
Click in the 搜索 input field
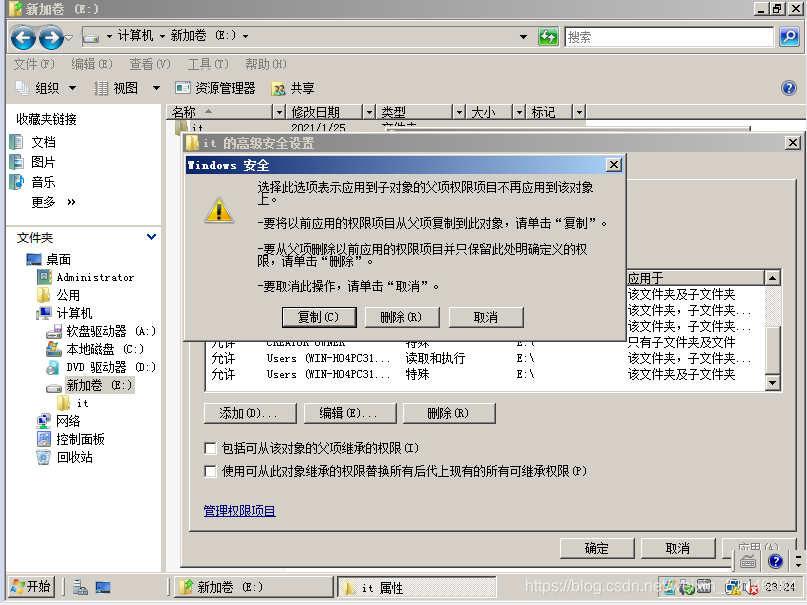pyautogui.click(x=669, y=37)
